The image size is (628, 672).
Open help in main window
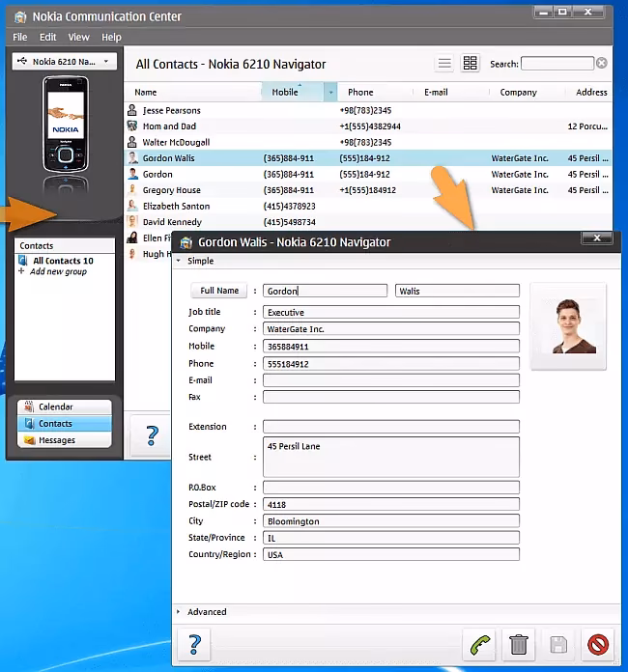[151, 435]
